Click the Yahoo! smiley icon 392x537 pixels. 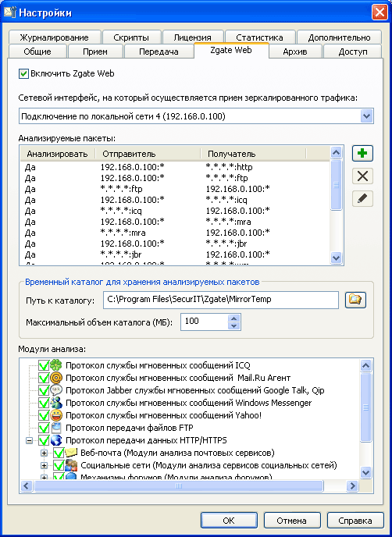56,415
